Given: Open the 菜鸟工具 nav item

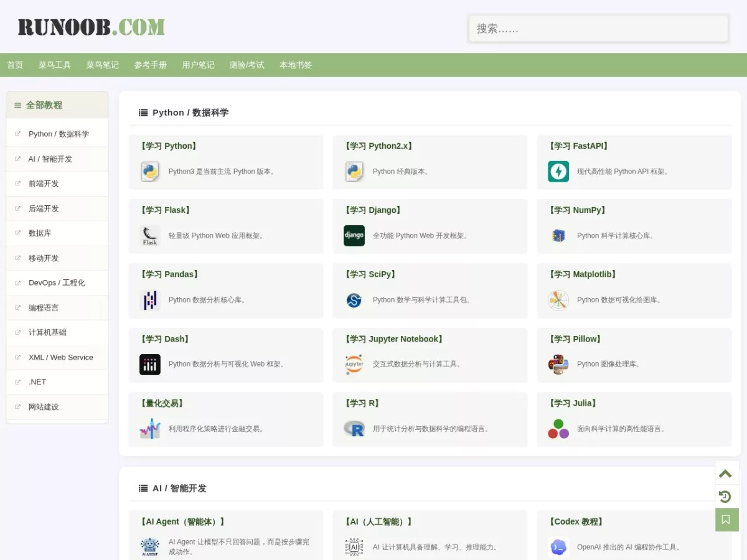Looking at the screenshot, I should coord(55,65).
